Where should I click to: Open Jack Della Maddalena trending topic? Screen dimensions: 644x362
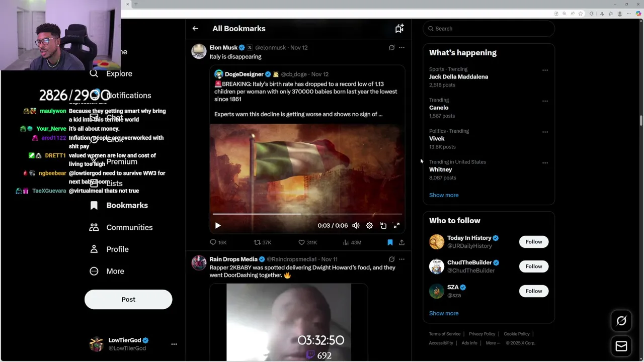tap(458, 77)
